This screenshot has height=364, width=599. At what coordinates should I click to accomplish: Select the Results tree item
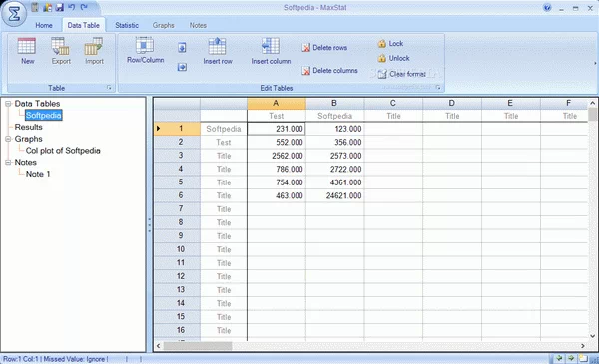(28, 127)
